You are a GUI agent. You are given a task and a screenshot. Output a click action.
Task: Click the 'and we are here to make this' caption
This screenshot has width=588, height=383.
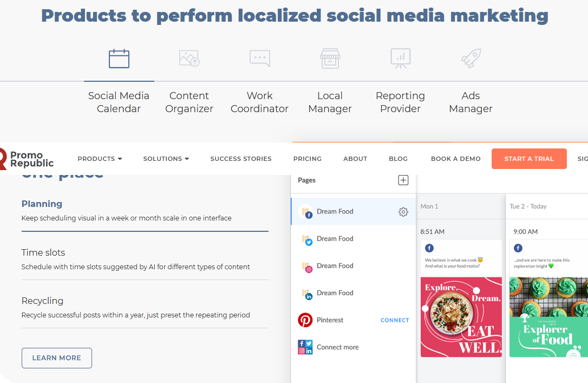(x=541, y=263)
